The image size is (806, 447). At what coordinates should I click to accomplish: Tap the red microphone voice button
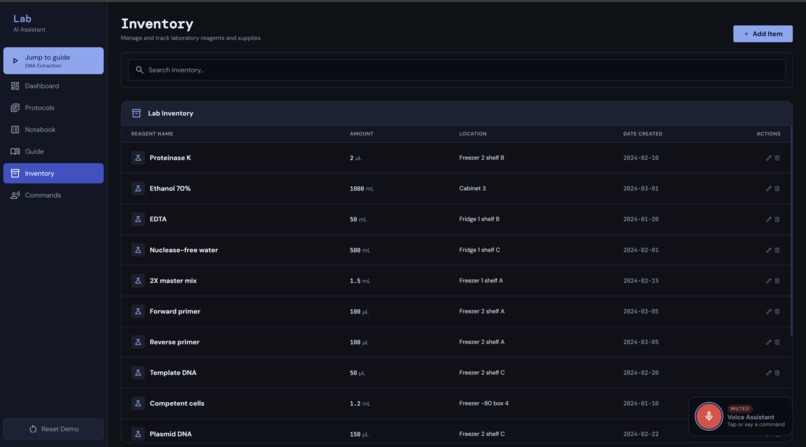[x=708, y=416]
